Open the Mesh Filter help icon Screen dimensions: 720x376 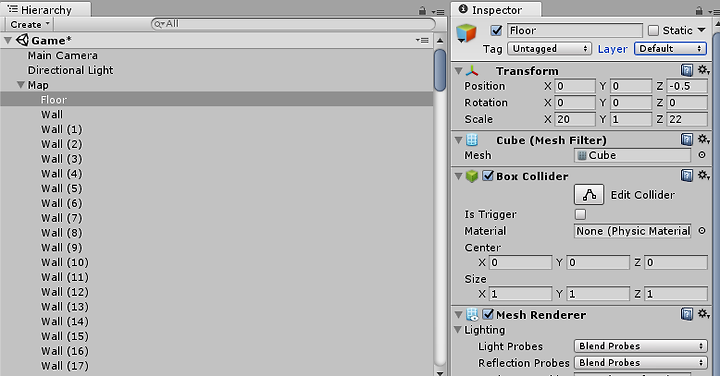686,139
